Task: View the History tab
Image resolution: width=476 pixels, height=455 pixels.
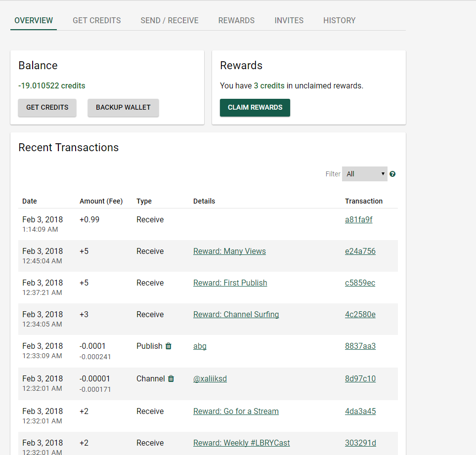Action: (340, 20)
